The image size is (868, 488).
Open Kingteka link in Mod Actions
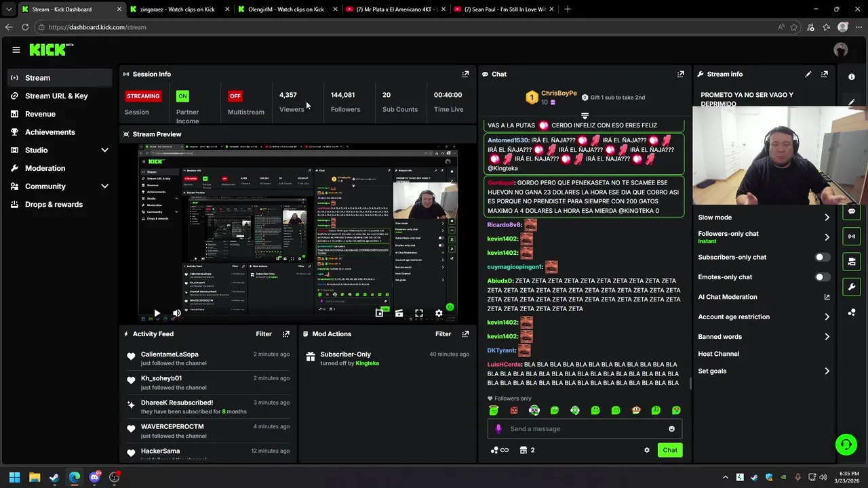coord(368,363)
